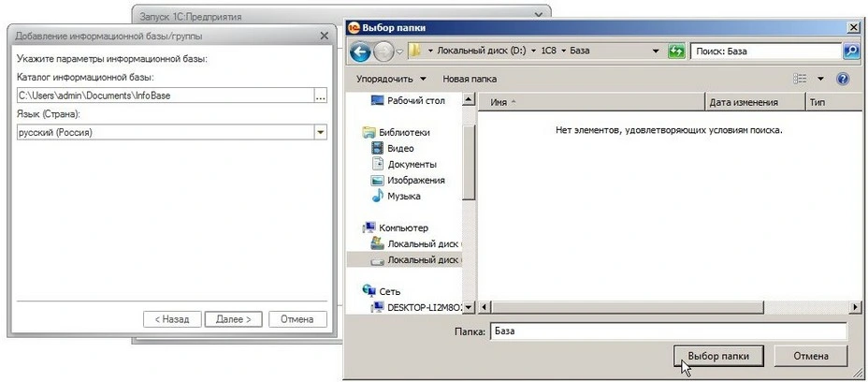Open Изображения library in sidebar
The height and width of the screenshot is (382, 868).
(415, 180)
